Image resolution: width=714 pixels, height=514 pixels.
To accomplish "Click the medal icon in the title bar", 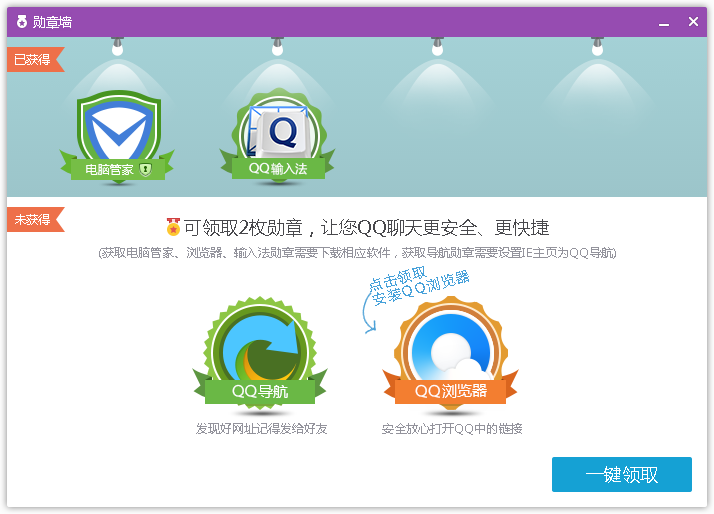I will click(x=21, y=22).
